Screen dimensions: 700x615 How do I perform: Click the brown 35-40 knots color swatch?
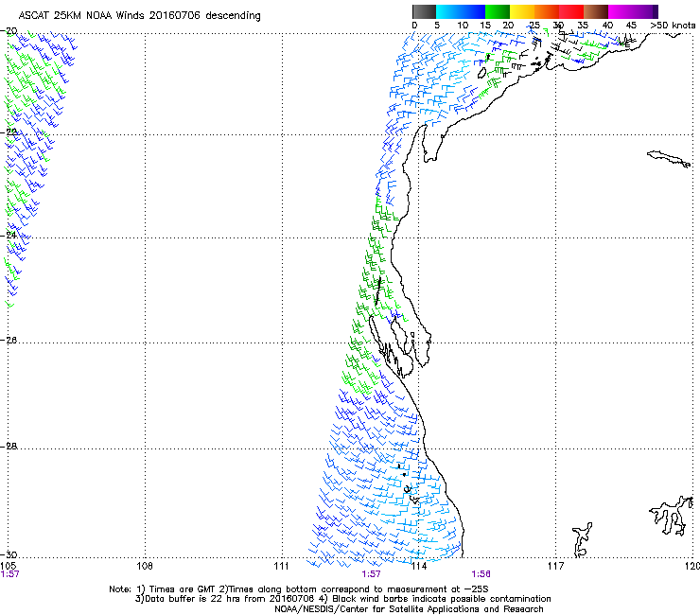[596, 11]
